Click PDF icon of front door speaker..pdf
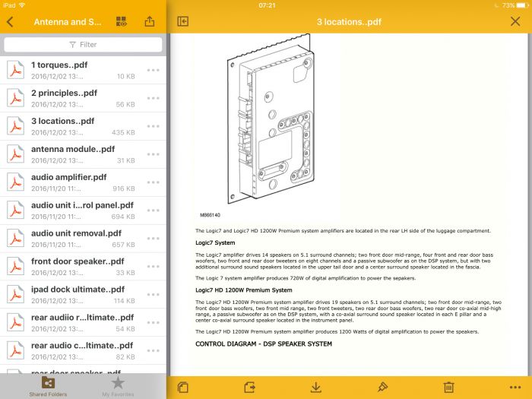532x399 pixels. pyautogui.click(x=16, y=267)
